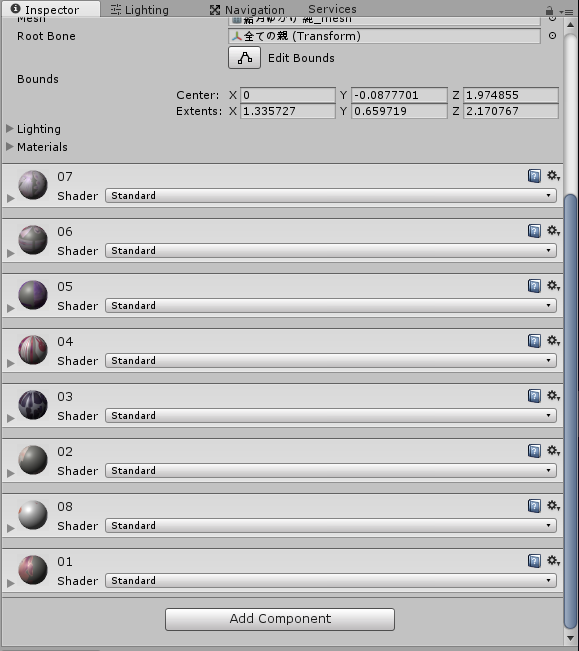Image resolution: width=579 pixels, height=651 pixels.
Task: Click the Bounds Extents X field
Action: click(288, 111)
